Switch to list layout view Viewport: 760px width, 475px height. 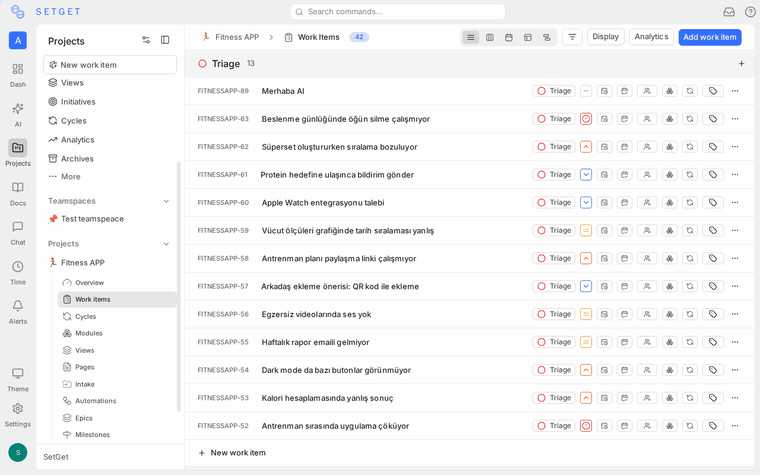tap(471, 37)
